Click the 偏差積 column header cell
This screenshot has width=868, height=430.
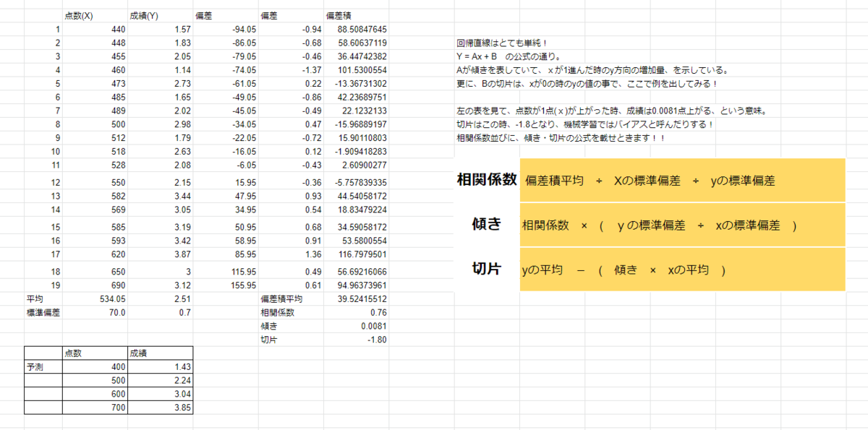click(x=356, y=16)
